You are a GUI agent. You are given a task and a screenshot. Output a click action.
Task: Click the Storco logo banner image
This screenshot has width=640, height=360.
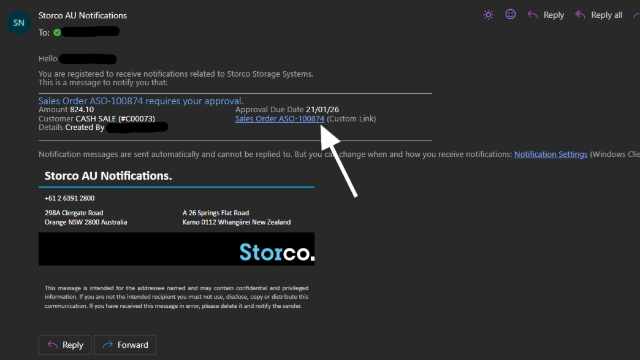tap(176, 249)
